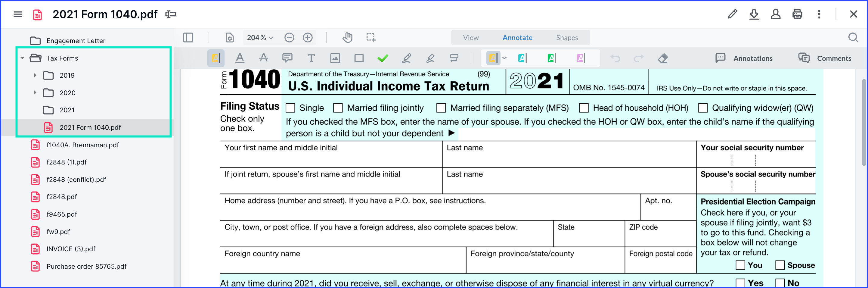Check Qualifying widow(er) (QW) box

coord(702,108)
